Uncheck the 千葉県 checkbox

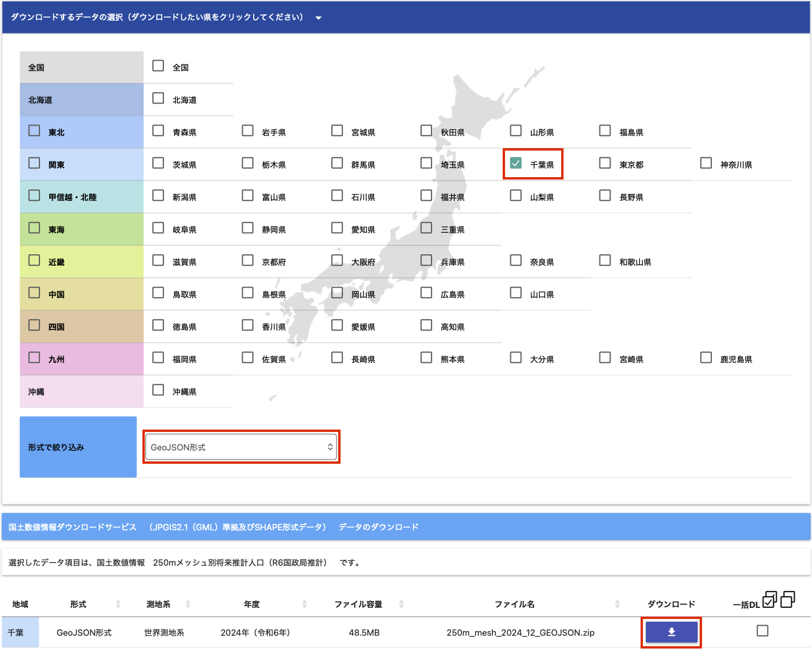[x=515, y=163]
